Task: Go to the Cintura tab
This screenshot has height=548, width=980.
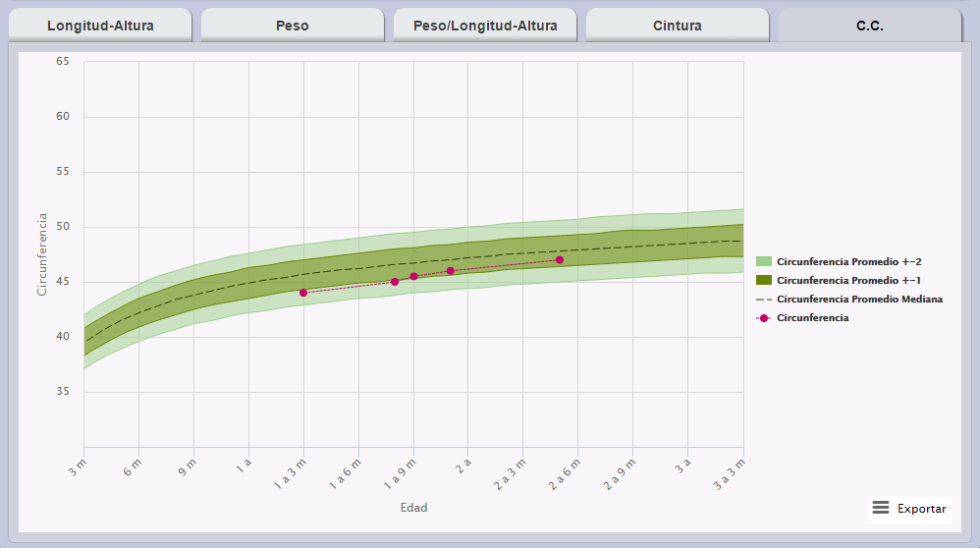Action: 678,26
